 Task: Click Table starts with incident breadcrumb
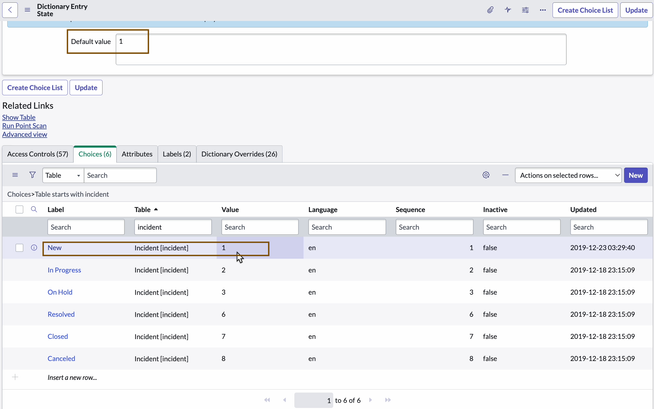click(x=72, y=194)
